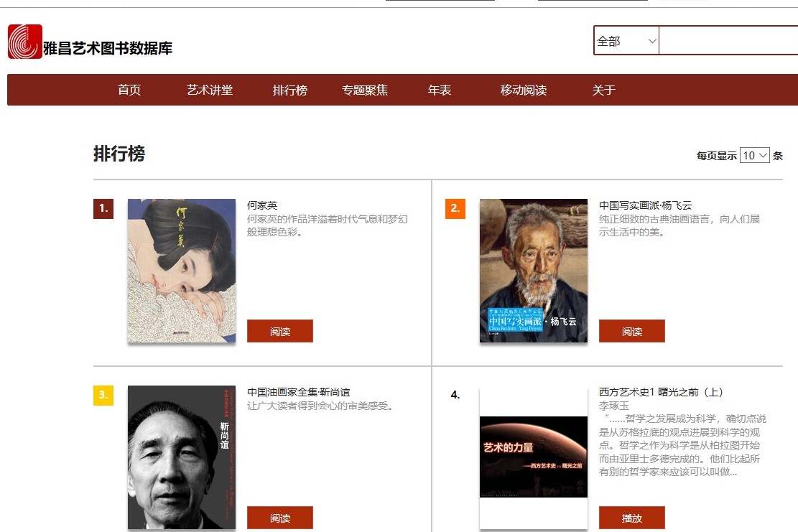Click the yellow rank 3 badge
Image resolution: width=798 pixels, height=532 pixels.
tap(103, 395)
